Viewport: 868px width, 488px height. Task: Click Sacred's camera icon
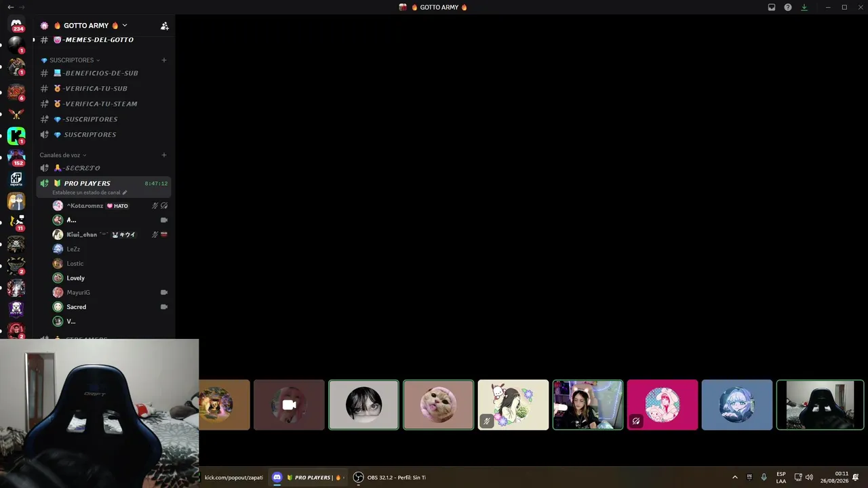click(x=163, y=307)
